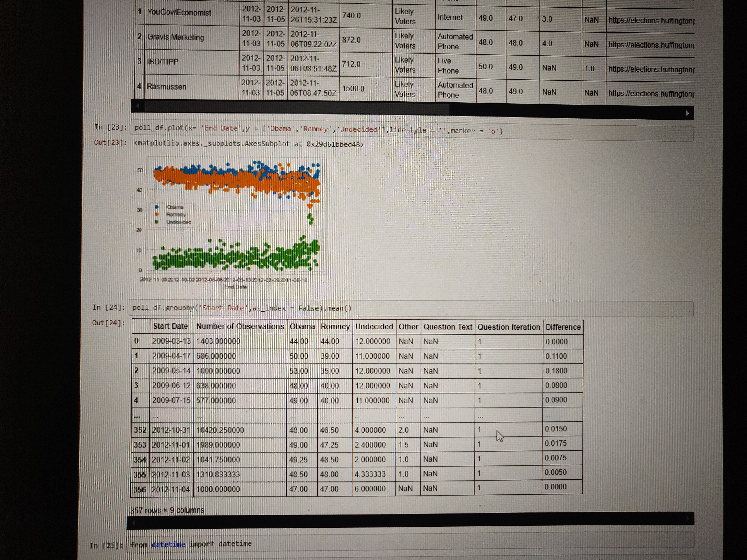Click the 6.000000 undecided cell
Viewport: 747px width, 560px height.
click(373, 488)
